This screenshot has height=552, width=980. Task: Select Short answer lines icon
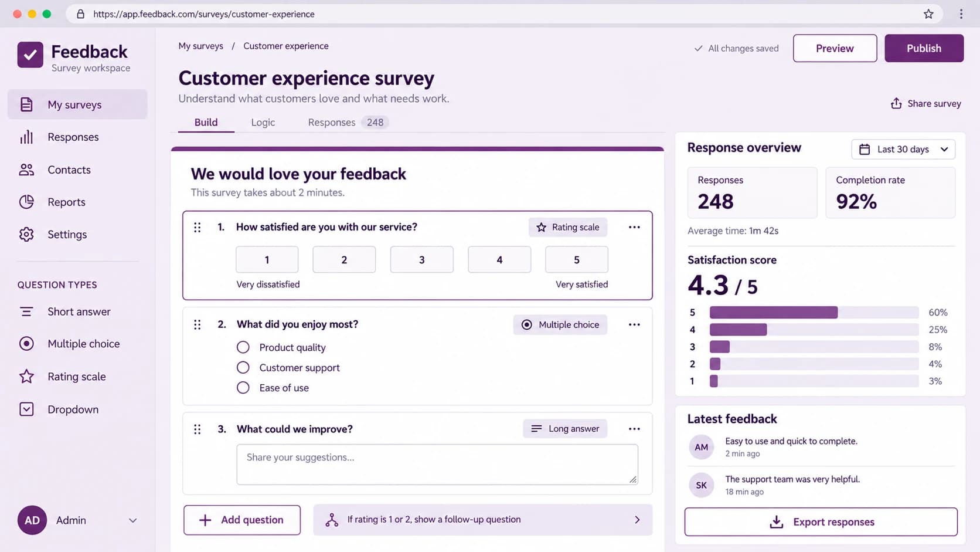(x=26, y=311)
